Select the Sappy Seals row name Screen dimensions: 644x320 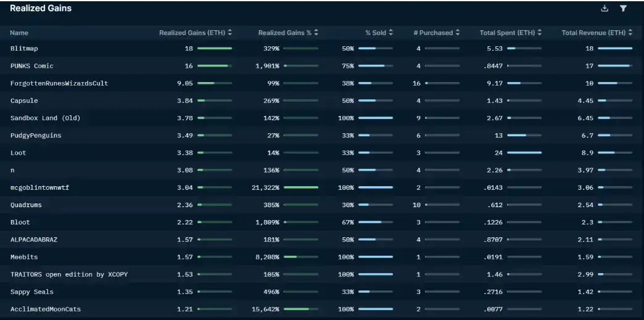pyautogui.click(x=32, y=292)
